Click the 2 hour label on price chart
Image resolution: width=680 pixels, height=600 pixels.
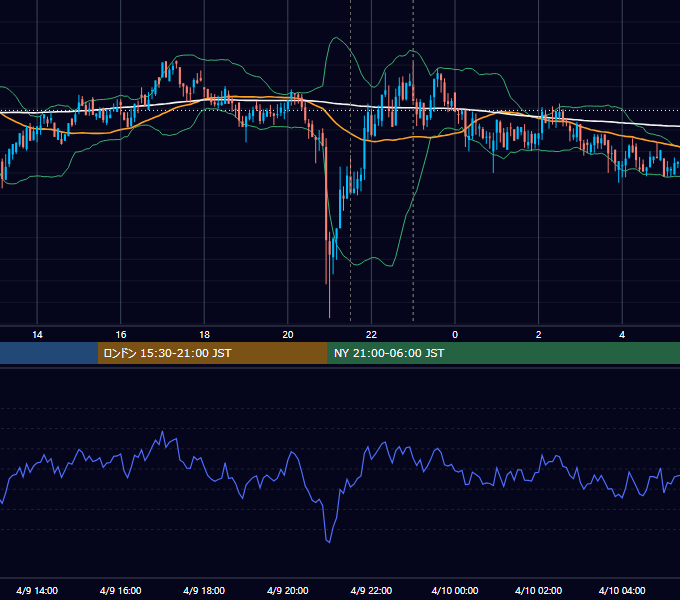pyautogui.click(x=539, y=335)
